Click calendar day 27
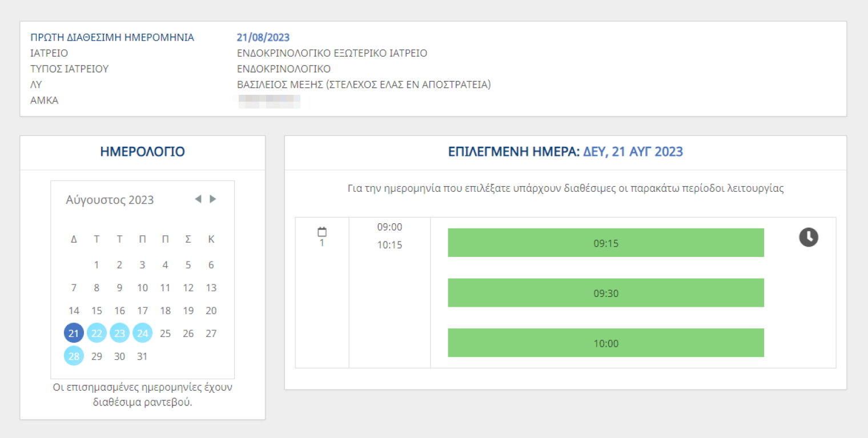Image resolution: width=868 pixels, height=438 pixels. [211, 333]
